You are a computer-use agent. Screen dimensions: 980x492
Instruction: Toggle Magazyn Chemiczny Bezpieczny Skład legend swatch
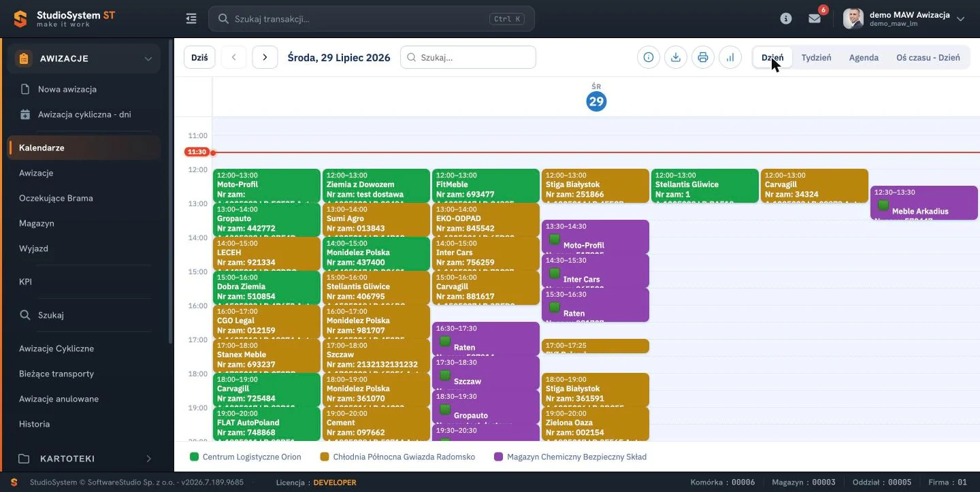499,457
